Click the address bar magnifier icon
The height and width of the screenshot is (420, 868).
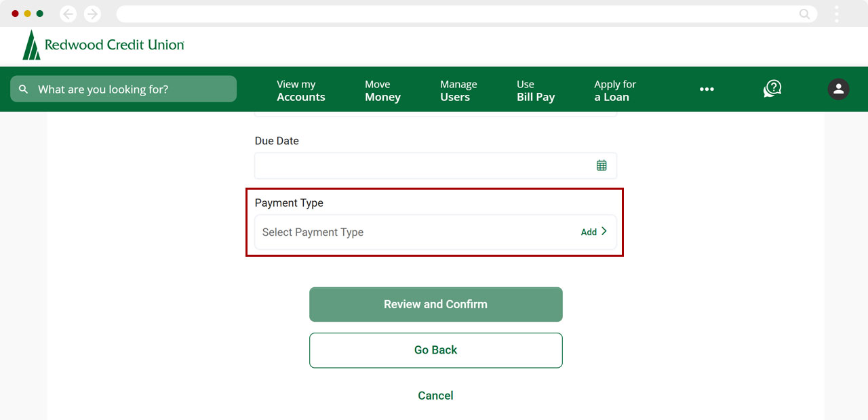(x=805, y=14)
